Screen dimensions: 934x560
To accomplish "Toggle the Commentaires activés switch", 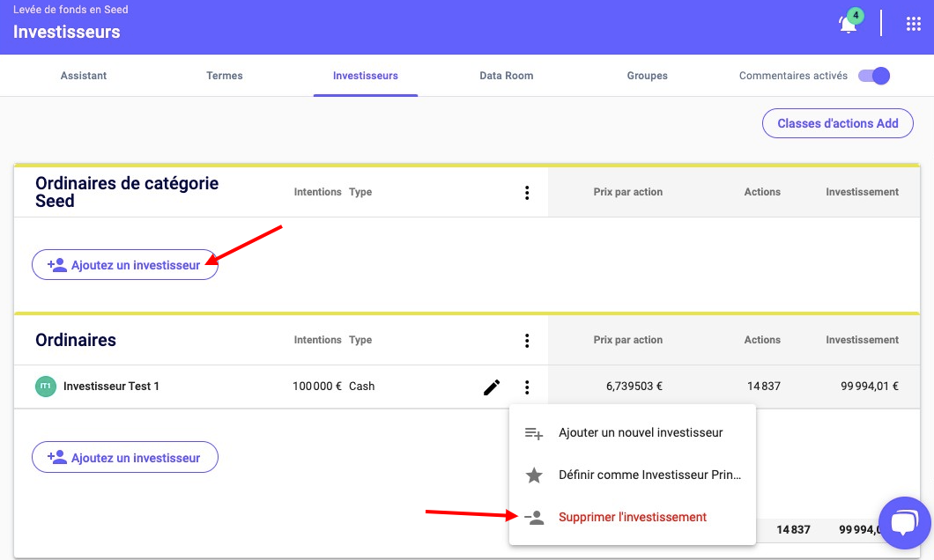I will 874,76.
